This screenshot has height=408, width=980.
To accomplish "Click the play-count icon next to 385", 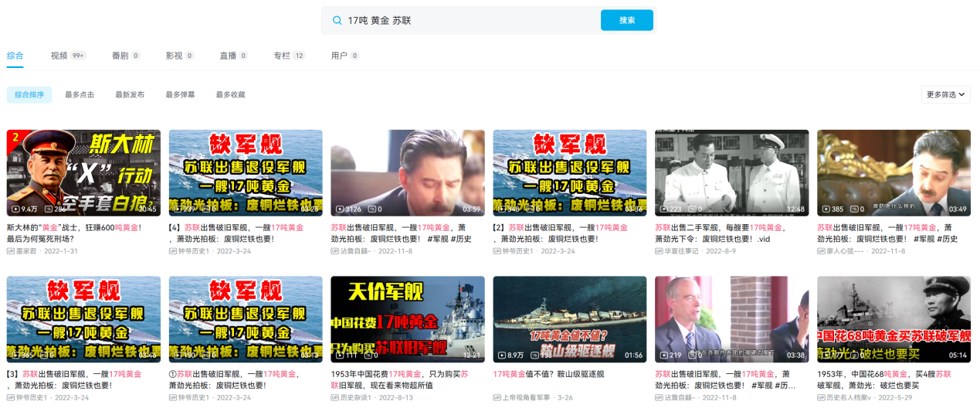I will pos(826,209).
